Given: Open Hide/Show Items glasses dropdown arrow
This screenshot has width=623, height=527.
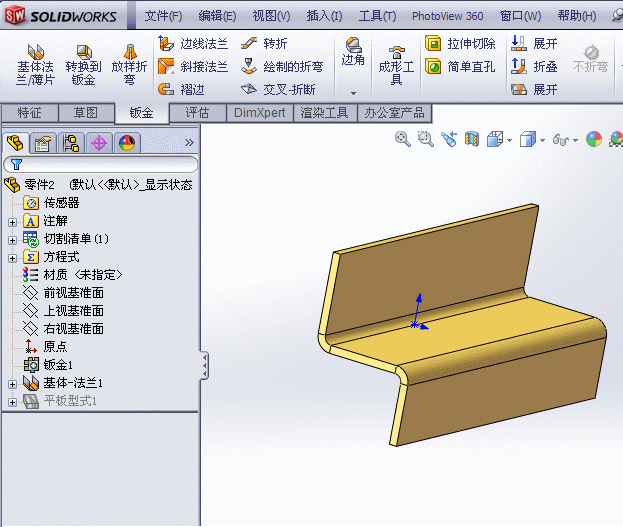Looking at the screenshot, I should point(575,140).
